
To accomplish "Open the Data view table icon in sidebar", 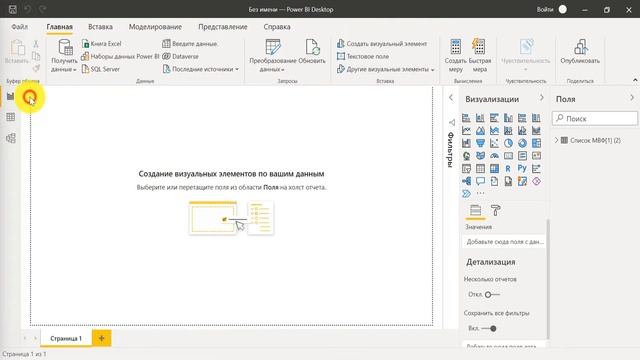I will pyautogui.click(x=11, y=117).
